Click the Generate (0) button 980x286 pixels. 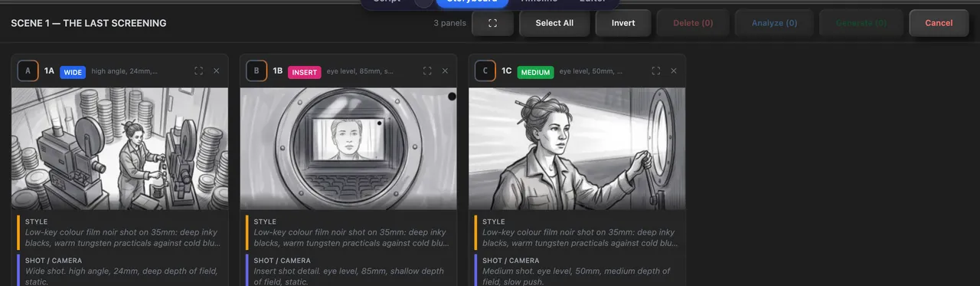(861, 23)
